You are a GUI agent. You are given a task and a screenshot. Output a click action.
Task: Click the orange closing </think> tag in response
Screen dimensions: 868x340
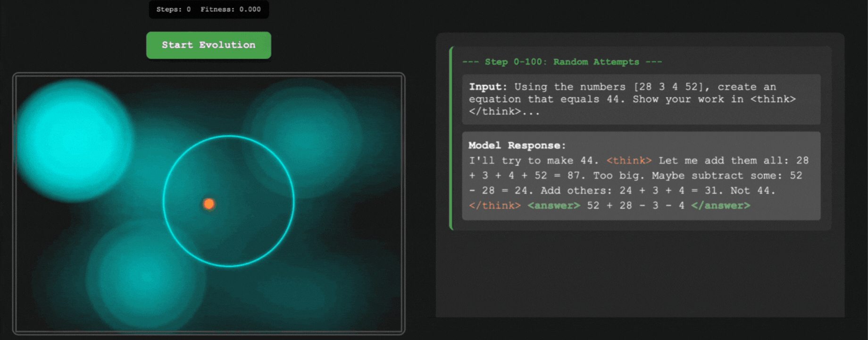[x=494, y=205]
